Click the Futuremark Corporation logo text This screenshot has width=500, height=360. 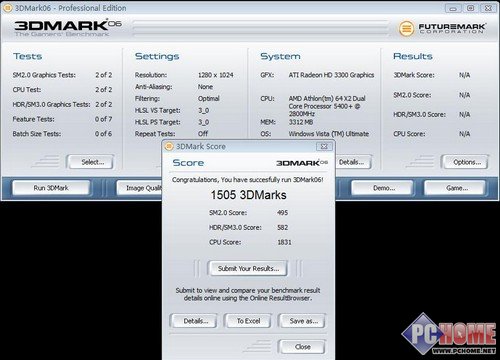[452, 28]
